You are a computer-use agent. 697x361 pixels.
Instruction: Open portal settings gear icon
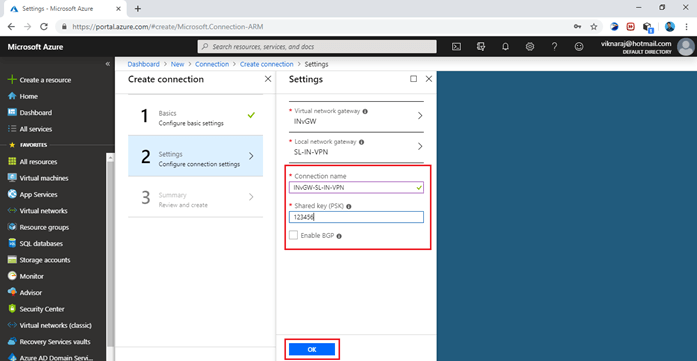(x=529, y=47)
